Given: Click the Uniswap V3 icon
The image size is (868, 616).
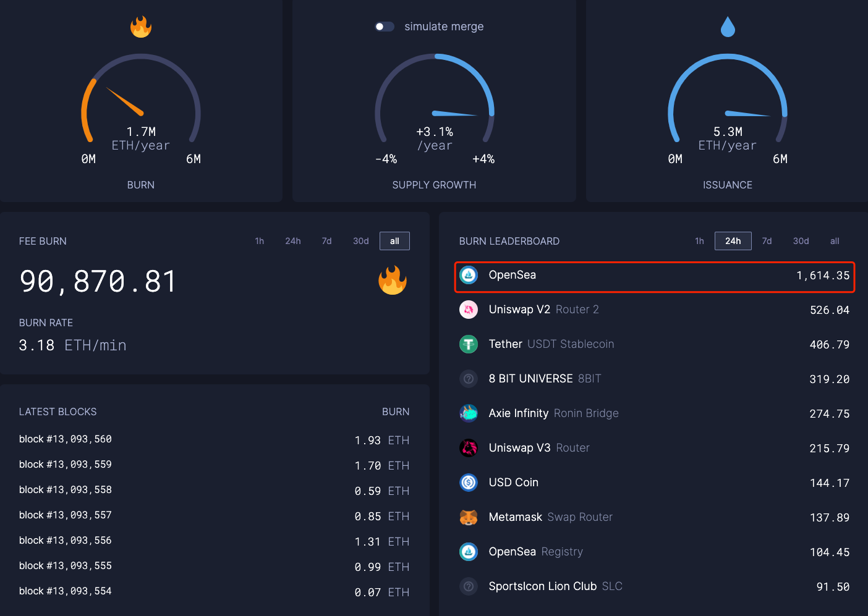Looking at the screenshot, I should click(469, 448).
